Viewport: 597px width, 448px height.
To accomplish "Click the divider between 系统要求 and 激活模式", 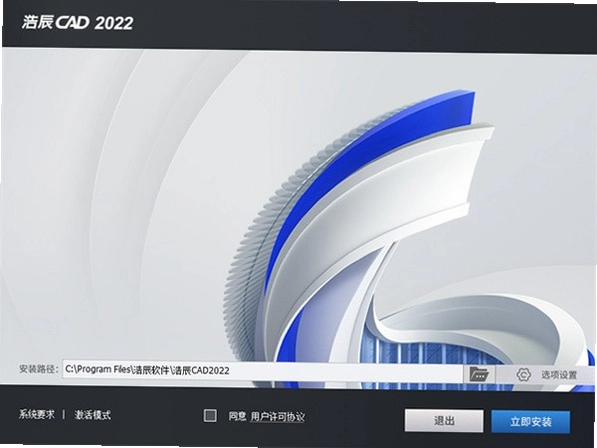I will click(x=64, y=415).
